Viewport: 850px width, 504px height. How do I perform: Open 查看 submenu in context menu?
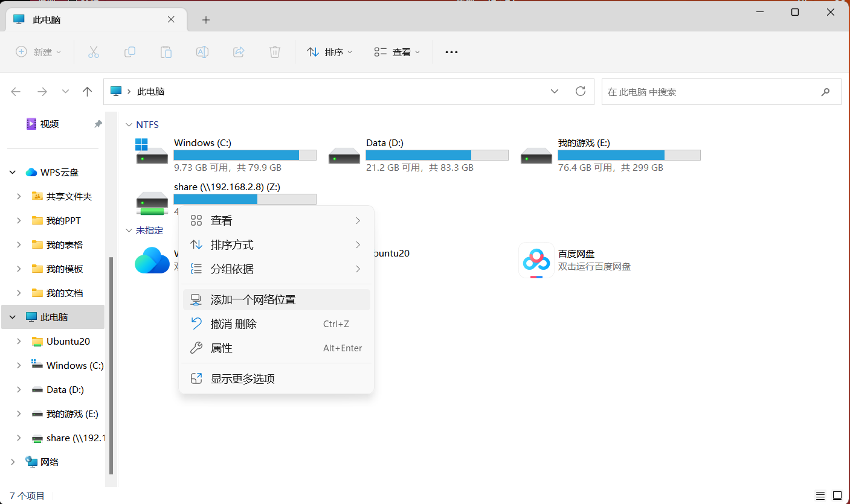pyautogui.click(x=276, y=221)
